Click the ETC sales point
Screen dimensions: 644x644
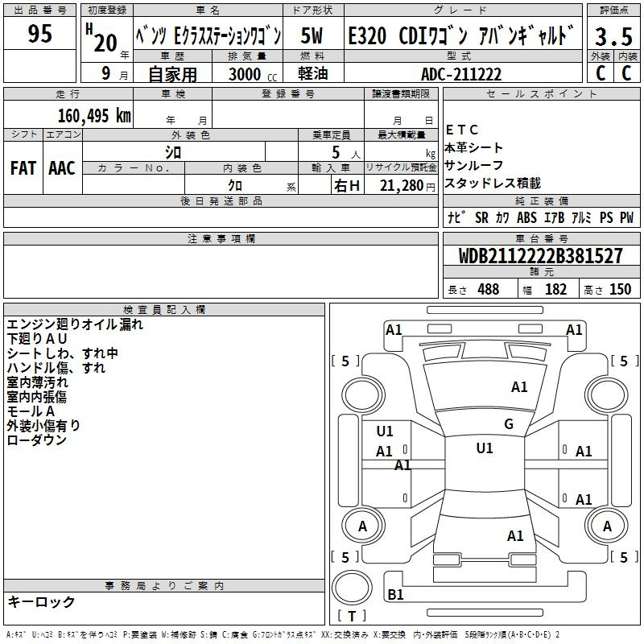point(461,130)
